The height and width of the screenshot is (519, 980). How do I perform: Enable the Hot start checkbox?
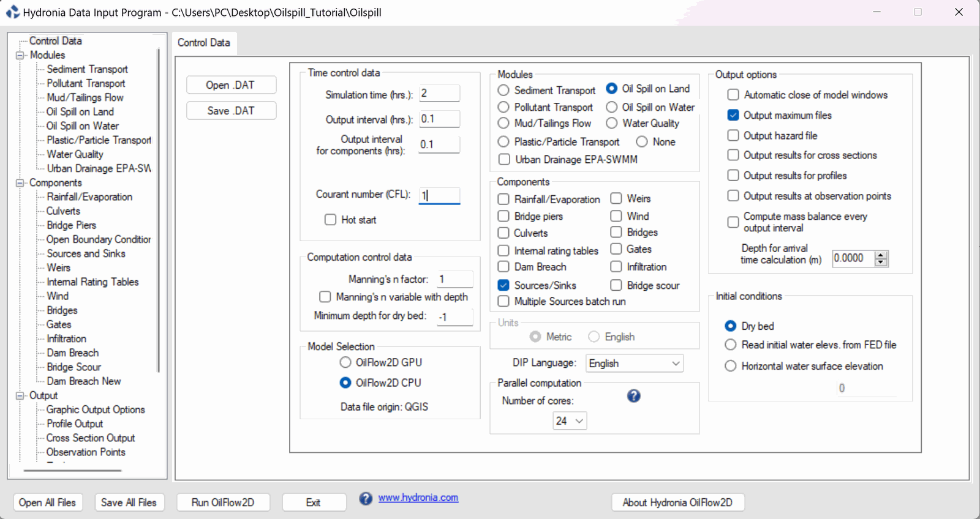pyautogui.click(x=331, y=220)
